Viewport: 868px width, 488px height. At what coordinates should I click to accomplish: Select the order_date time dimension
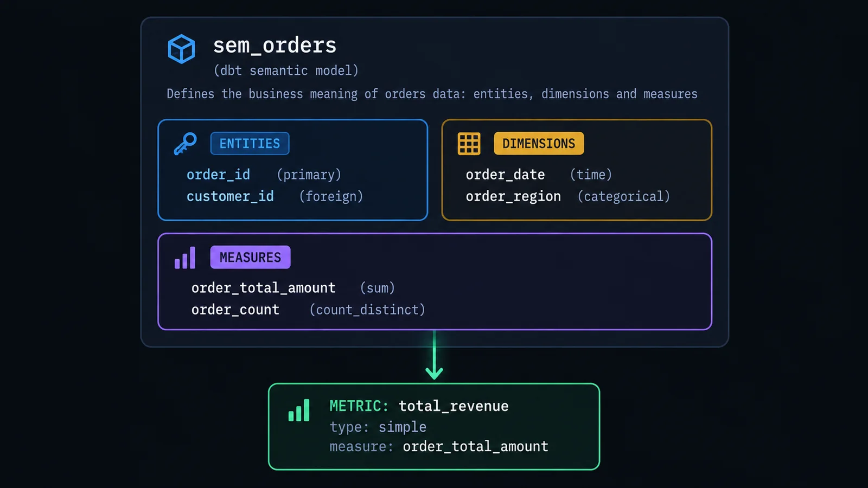[539, 175]
